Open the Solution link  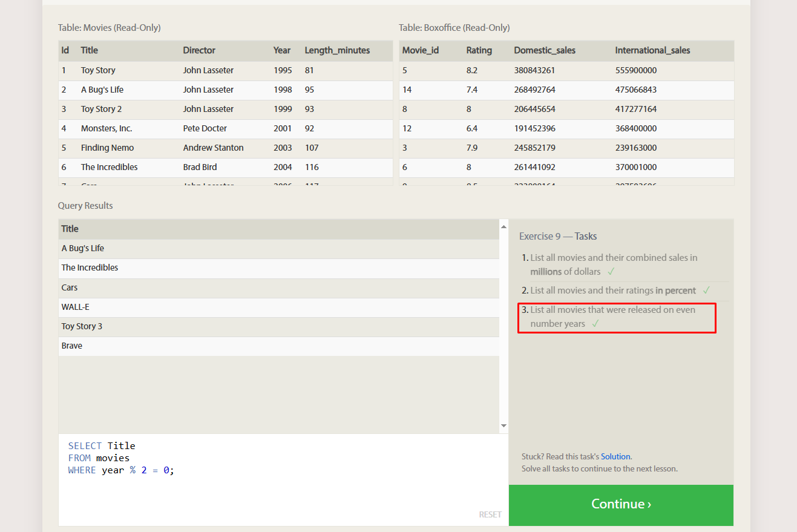pos(615,456)
